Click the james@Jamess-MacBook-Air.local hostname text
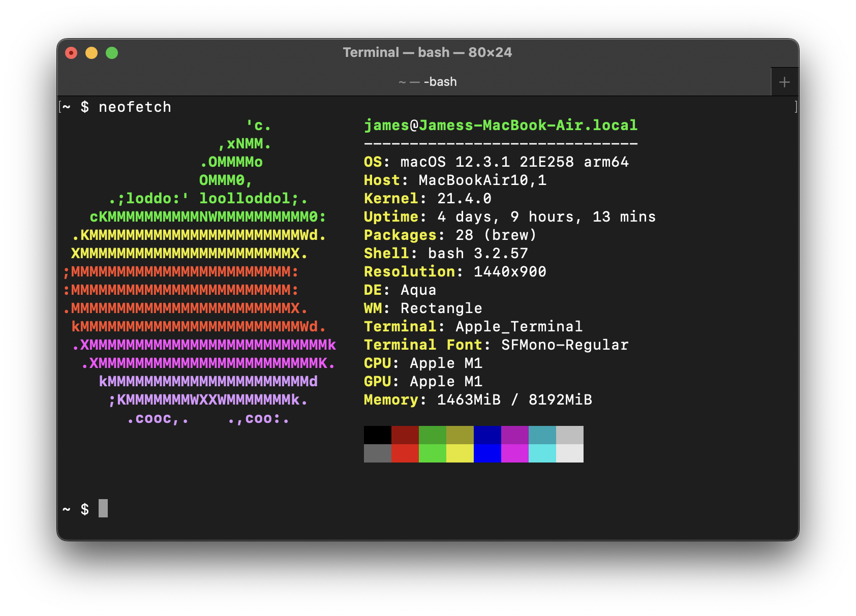The image size is (856, 616). pos(500,125)
